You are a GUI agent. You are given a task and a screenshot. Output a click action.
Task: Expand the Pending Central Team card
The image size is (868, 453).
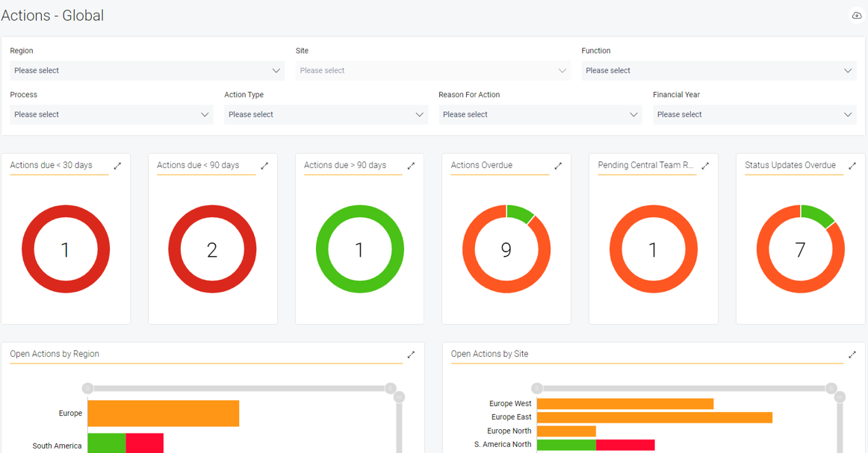point(705,166)
